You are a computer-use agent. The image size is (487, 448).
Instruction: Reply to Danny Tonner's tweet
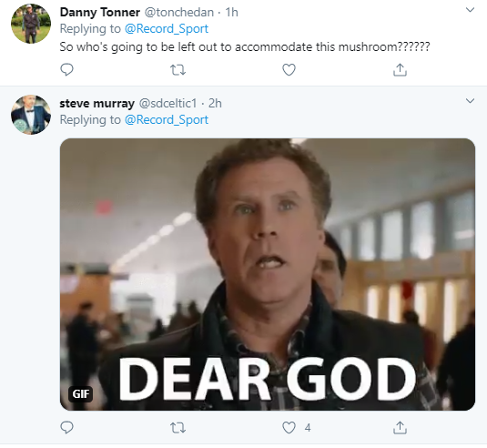[66, 69]
